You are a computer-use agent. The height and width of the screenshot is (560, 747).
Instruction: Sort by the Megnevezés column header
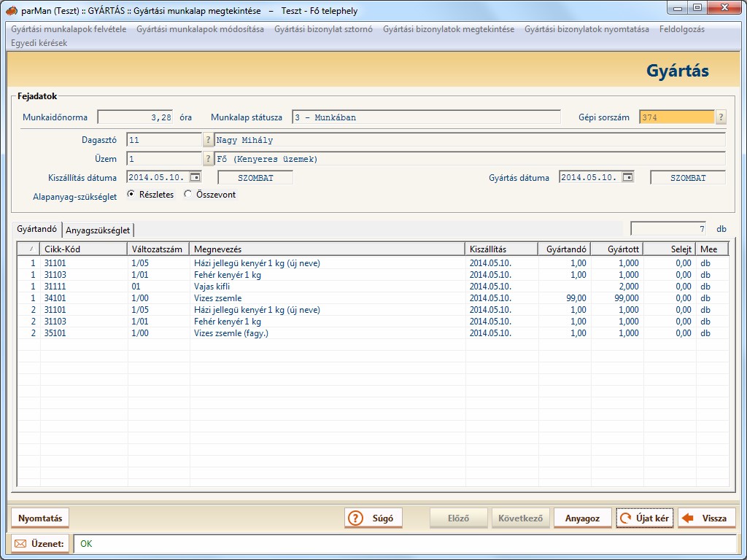coord(327,249)
